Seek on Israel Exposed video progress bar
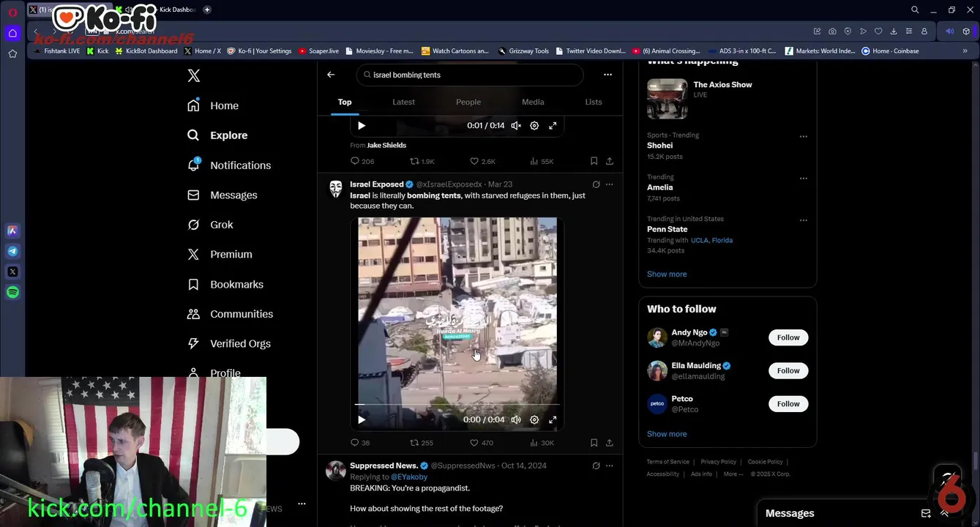The height and width of the screenshot is (527, 980). point(457,404)
